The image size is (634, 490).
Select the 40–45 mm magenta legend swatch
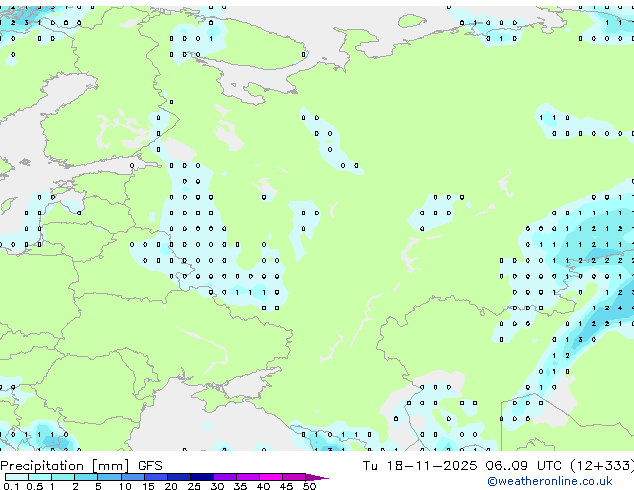pyautogui.click(x=271, y=477)
